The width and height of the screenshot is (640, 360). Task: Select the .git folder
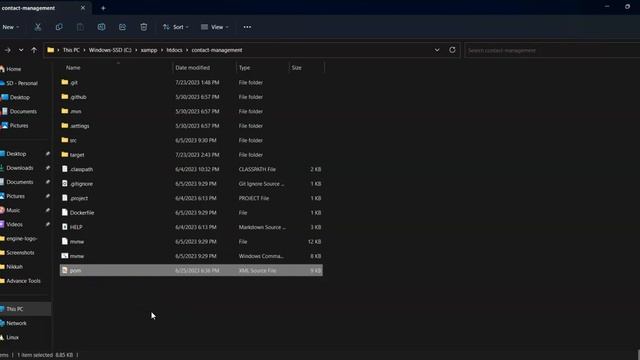[x=191, y=82]
